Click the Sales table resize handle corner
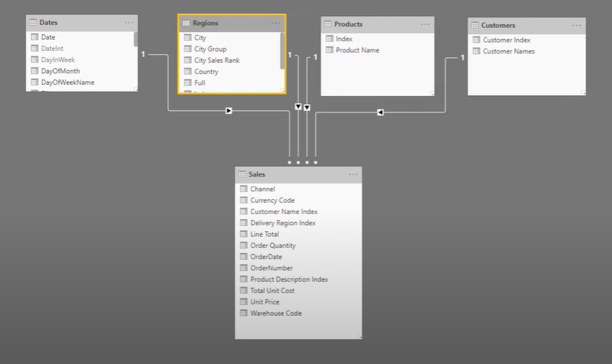Viewport: 612px width, 364px height. pyautogui.click(x=360, y=336)
